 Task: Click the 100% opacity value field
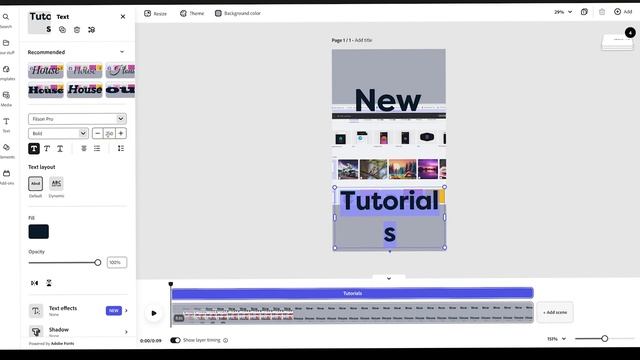point(117,262)
